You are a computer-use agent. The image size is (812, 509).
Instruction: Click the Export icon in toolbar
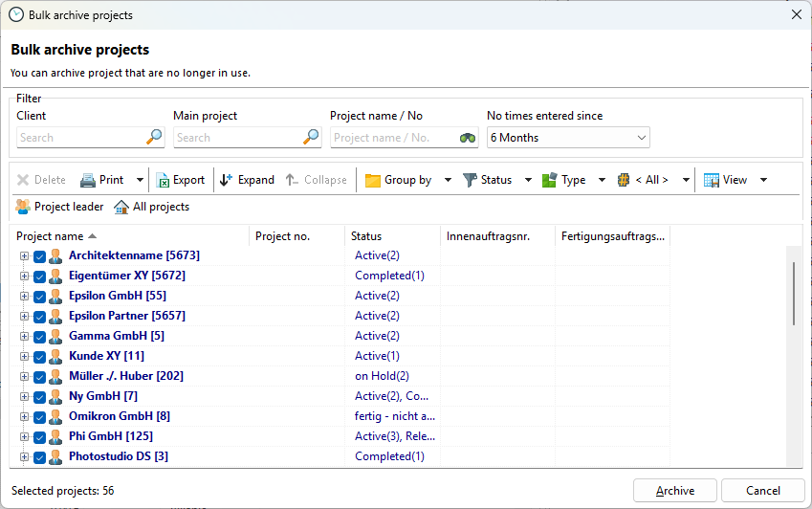[163, 180]
